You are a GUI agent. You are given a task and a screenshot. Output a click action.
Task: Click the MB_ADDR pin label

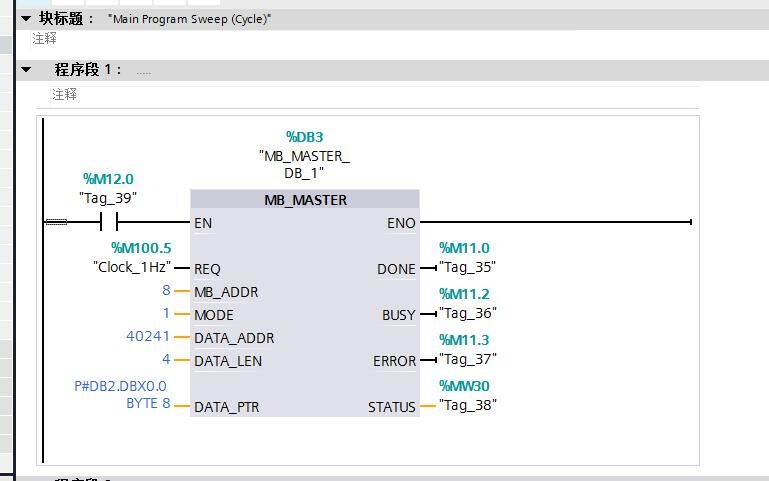click(x=226, y=292)
